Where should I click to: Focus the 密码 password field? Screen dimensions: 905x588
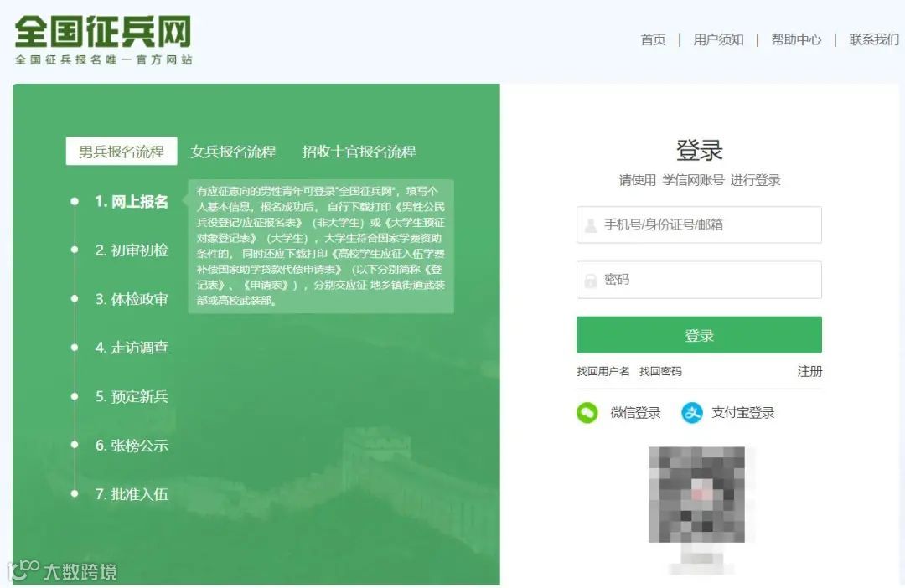tap(699, 280)
